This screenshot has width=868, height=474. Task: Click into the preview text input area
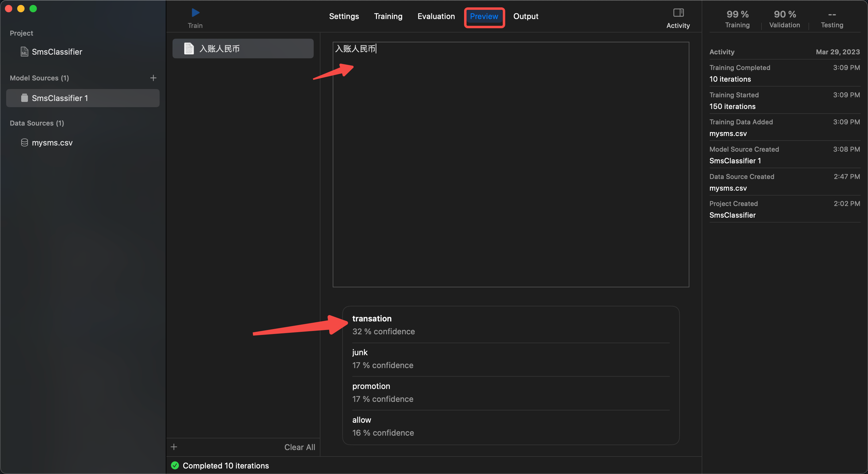coord(510,164)
